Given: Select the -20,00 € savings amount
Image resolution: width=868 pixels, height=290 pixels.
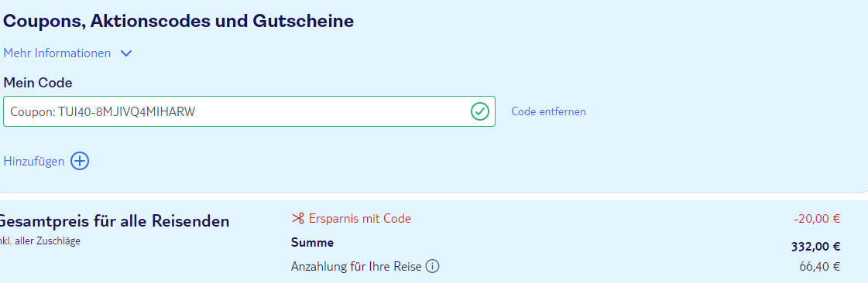Looking at the screenshot, I should (x=817, y=219).
